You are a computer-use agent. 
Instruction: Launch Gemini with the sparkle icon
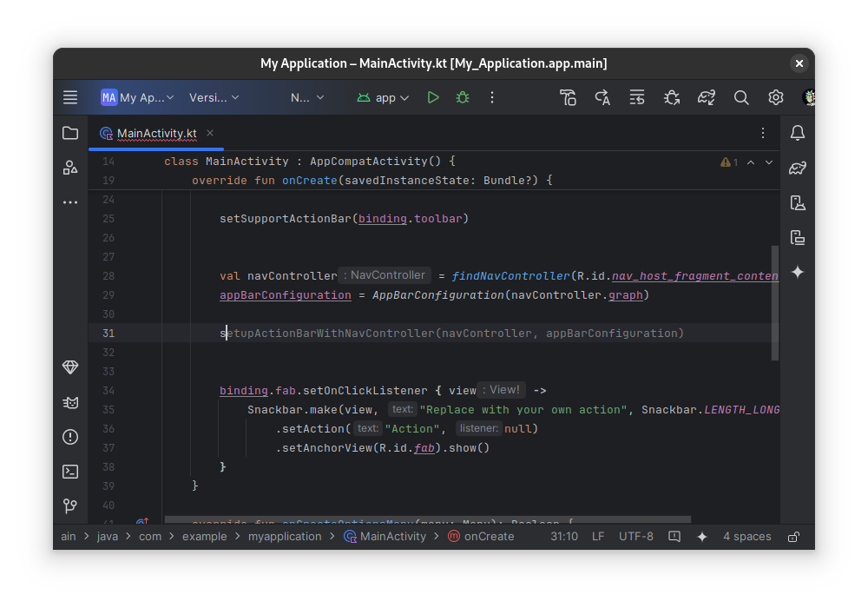(797, 272)
